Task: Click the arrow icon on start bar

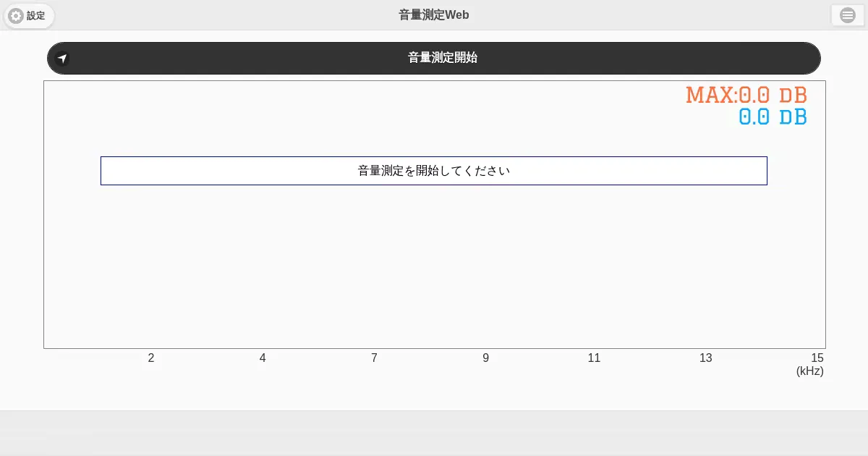Action: tap(63, 59)
